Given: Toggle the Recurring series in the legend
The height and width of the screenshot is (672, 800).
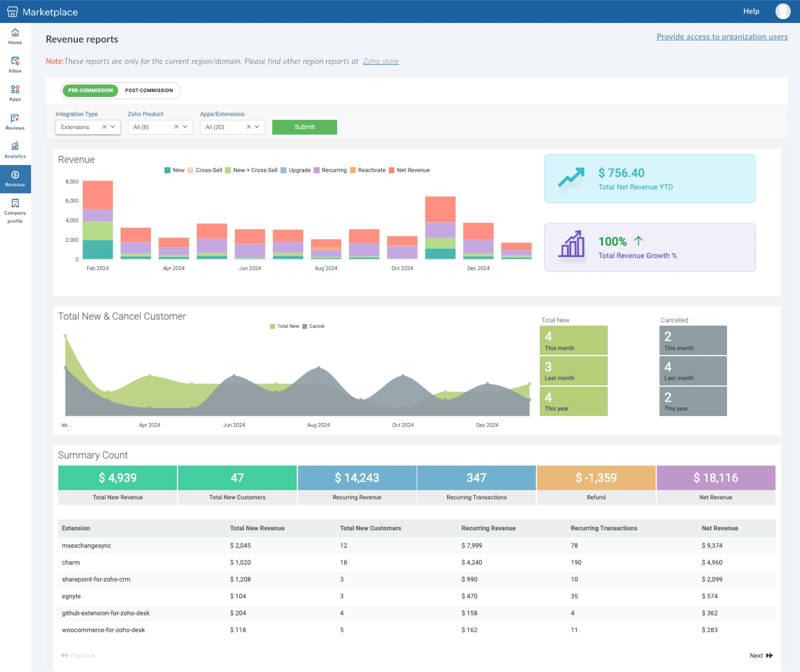Looking at the screenshot, I should click(x=330, y=170).
